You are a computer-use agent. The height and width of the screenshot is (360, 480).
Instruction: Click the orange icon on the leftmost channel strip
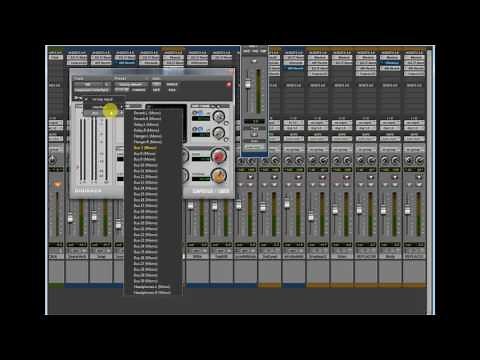[x=57, y=184]
